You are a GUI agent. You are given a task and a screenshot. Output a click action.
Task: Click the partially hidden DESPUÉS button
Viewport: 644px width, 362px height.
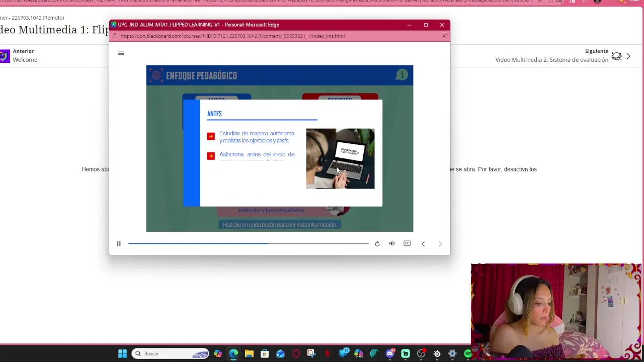click(340, 97)
